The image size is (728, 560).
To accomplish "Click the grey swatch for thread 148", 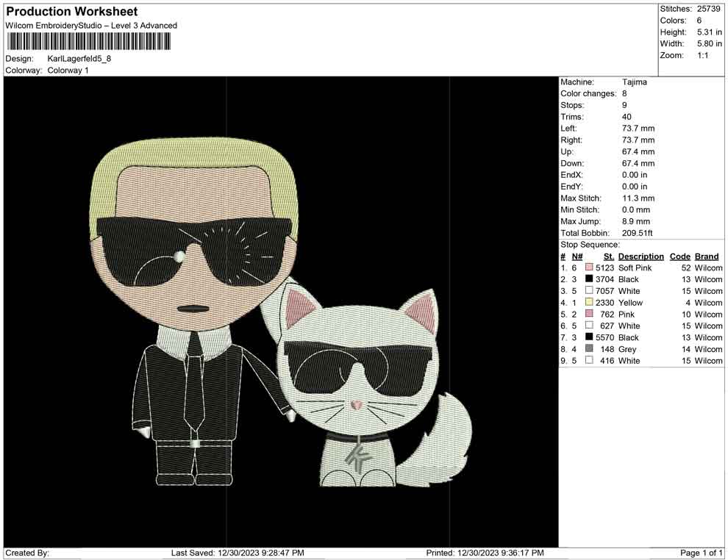I will click(x=589, y=348).
